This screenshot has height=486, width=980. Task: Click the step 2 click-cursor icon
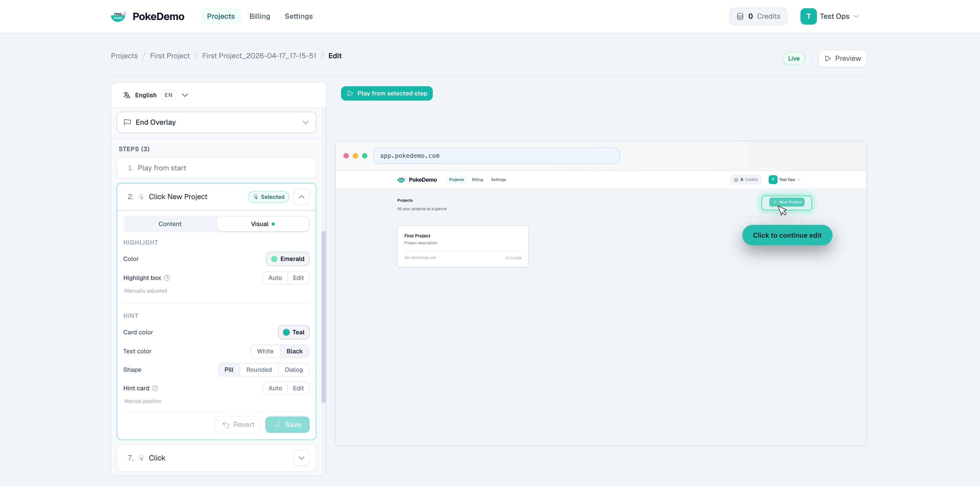pyautogui.click(x=141, y=197)
